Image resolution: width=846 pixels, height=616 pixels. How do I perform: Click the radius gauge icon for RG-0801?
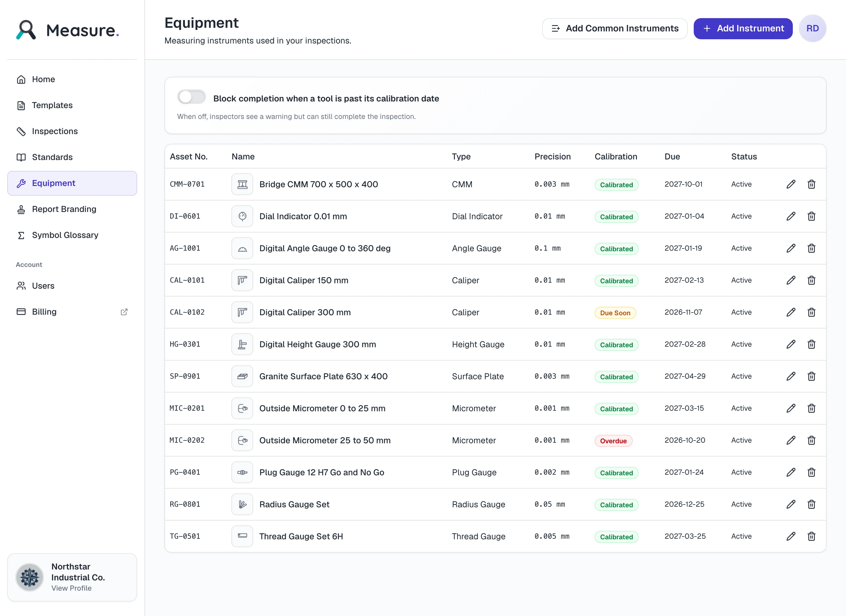[x=242, y=505]
